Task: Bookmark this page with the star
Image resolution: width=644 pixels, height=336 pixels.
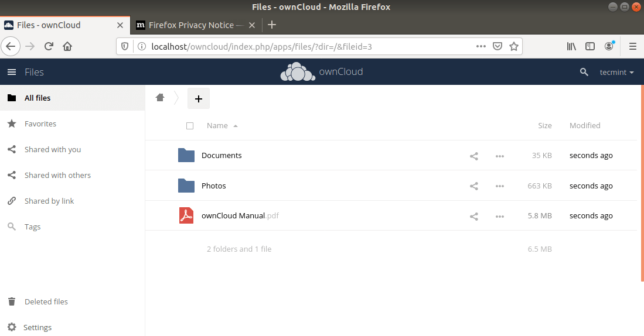Action: 514,46
